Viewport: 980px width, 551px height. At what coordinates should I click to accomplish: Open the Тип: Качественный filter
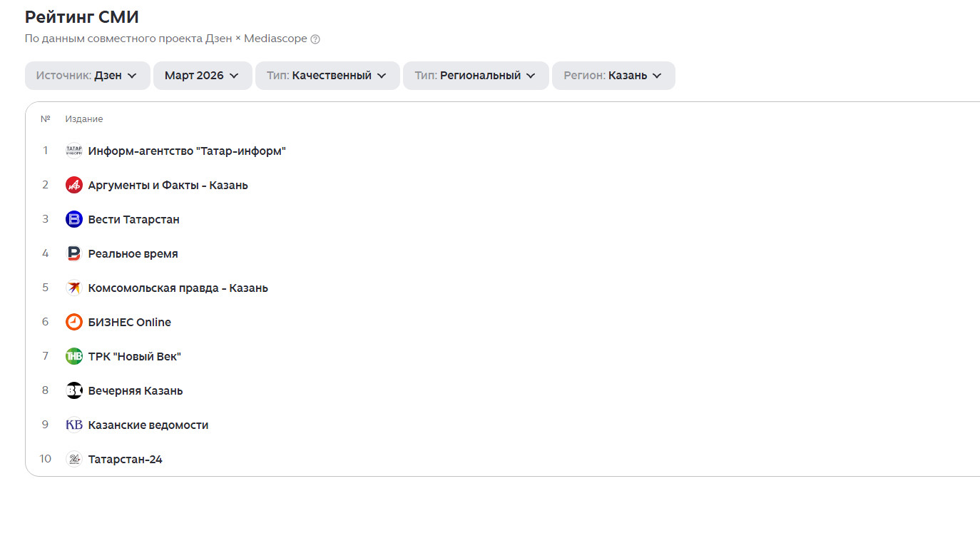point(327,76)
